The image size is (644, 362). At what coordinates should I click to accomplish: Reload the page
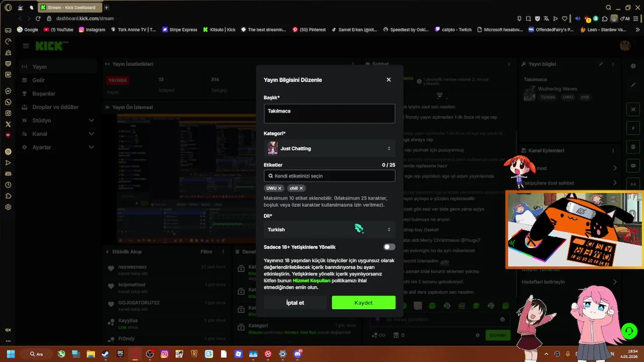[38, 19]
